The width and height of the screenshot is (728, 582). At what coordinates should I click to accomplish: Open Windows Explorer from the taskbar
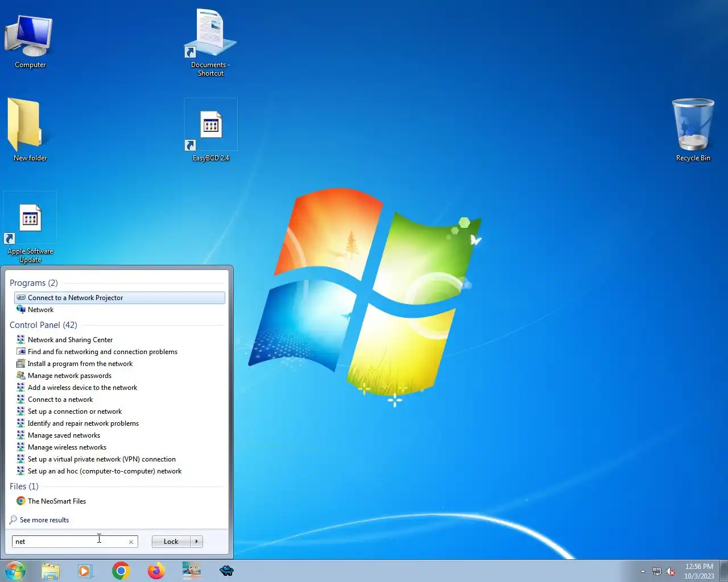pos(51,571)
